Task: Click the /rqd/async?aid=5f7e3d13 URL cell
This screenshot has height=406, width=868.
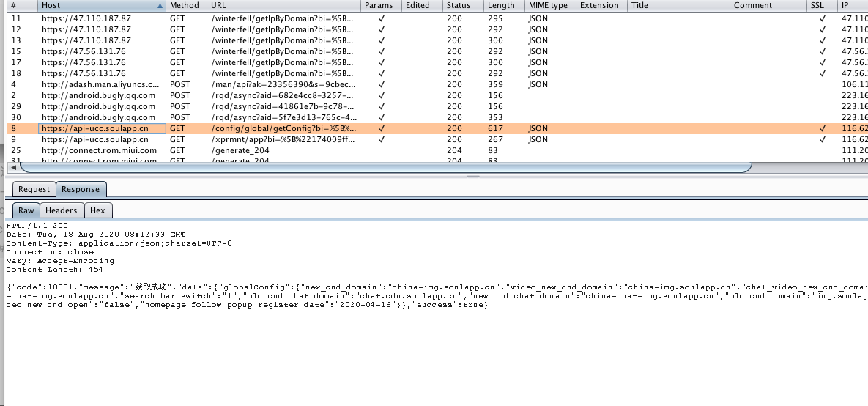Action: coord(284,117)
